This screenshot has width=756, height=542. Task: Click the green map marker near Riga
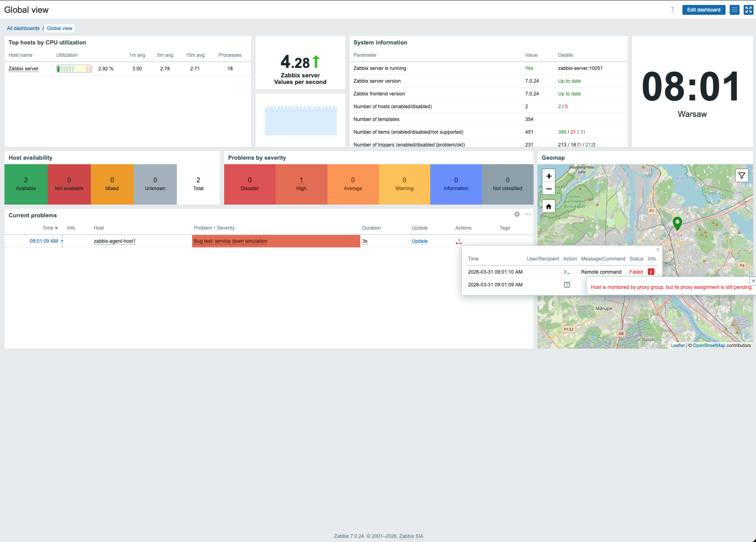click(677, 223)
